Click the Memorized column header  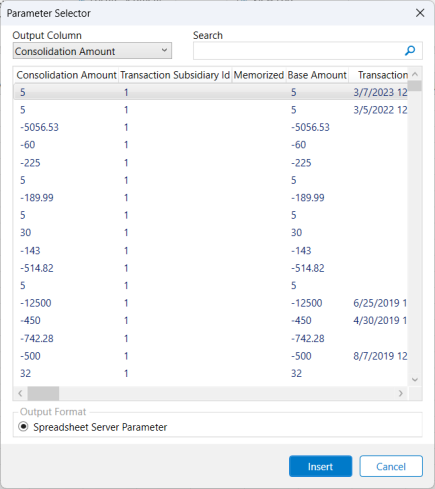[259, 75]
